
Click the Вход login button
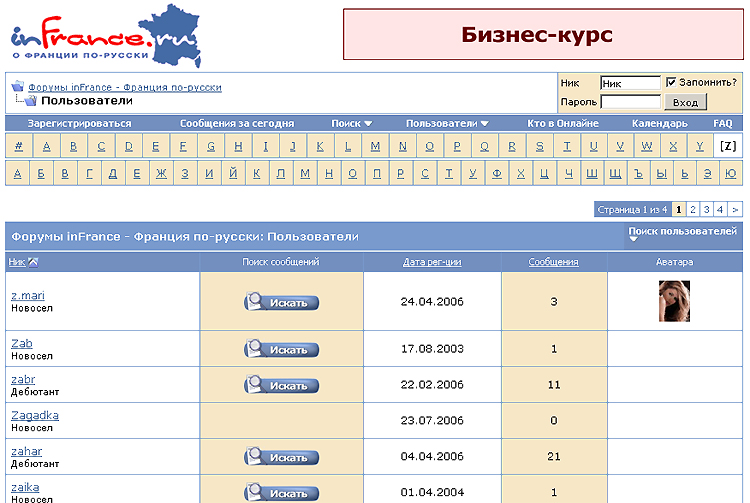(685, 102)
